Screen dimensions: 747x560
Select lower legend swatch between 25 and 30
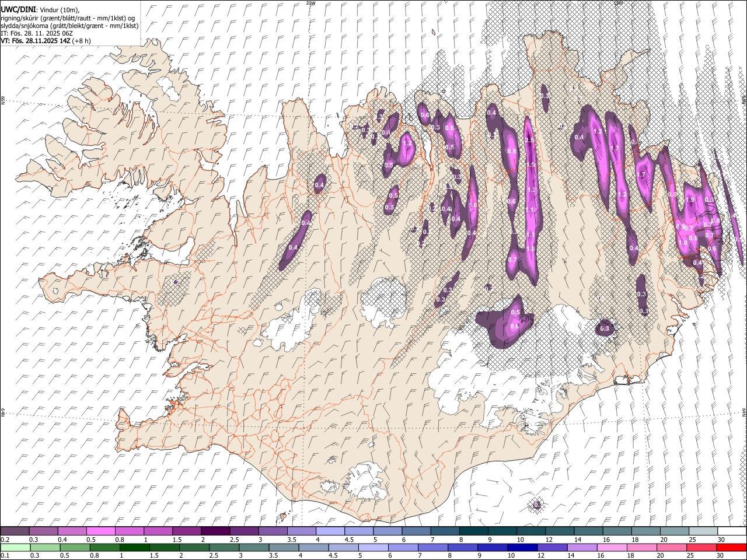point(701,548)
